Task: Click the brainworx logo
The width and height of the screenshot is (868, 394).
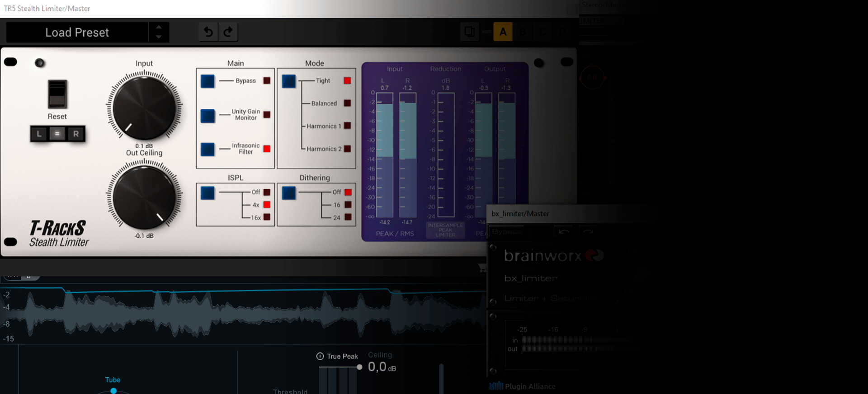Action: [x=554, y=256]
